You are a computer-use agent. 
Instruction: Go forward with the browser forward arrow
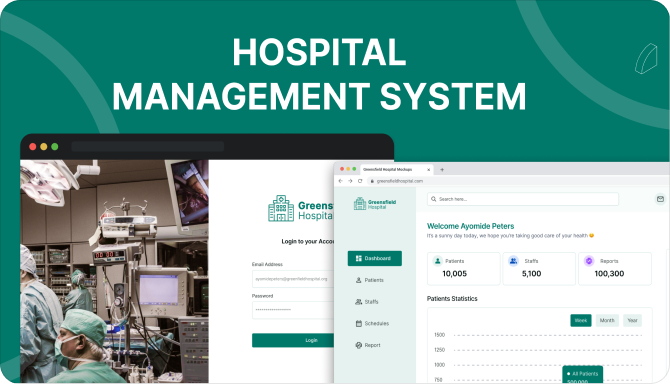click(x=350, y=181)
